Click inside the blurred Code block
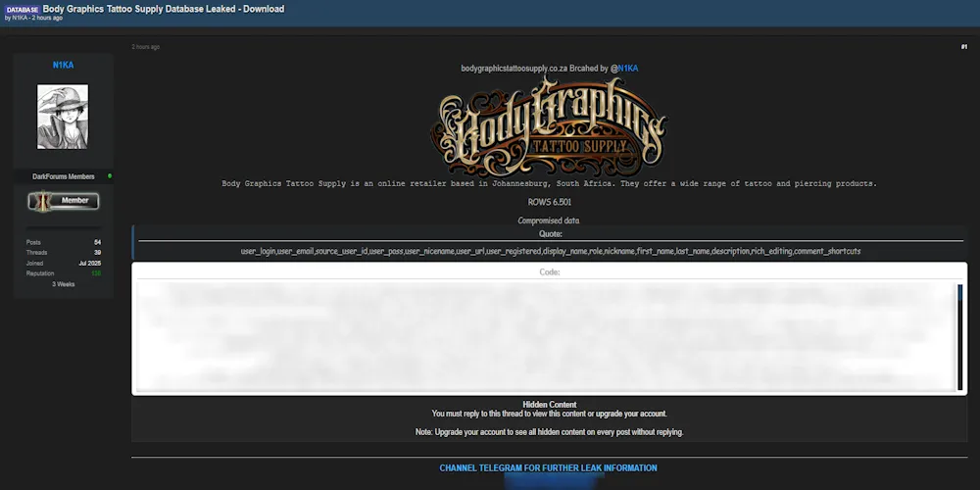 [x=544, y=335]
